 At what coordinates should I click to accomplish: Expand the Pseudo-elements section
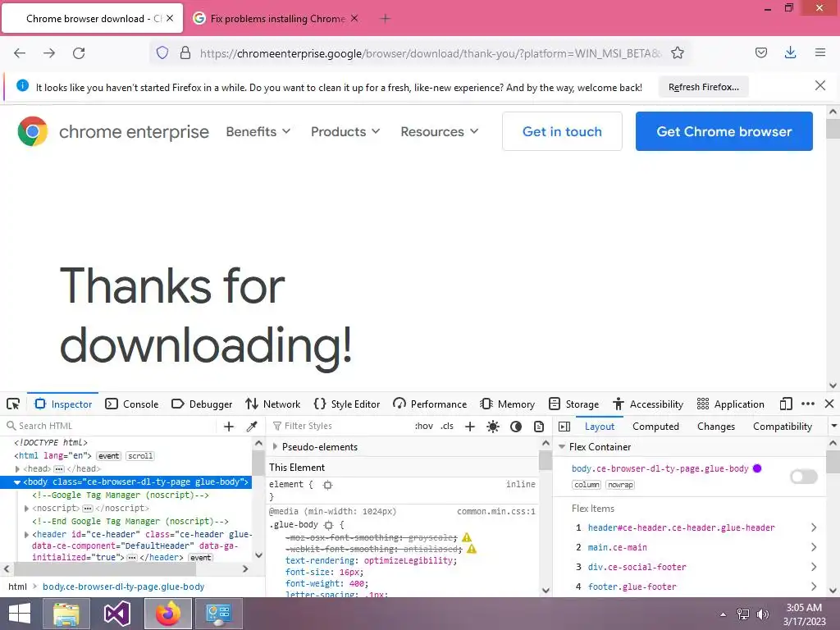(x=275, y=446)
